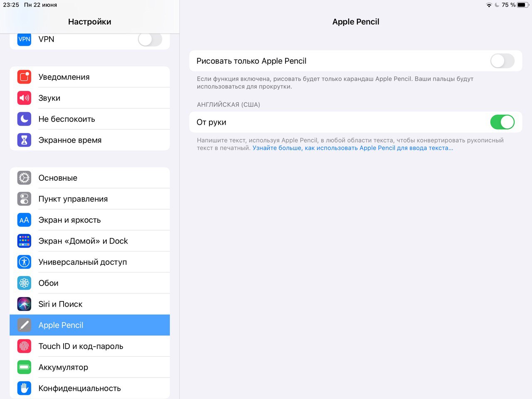Tap the Аккумулятор green battery icon

pos(24,367)
